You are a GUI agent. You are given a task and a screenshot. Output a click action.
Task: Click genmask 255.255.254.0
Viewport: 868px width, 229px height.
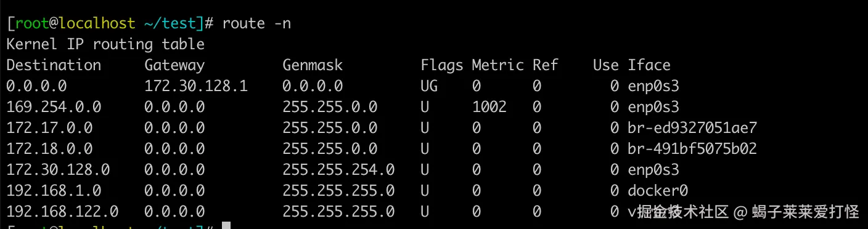[338, 169]
